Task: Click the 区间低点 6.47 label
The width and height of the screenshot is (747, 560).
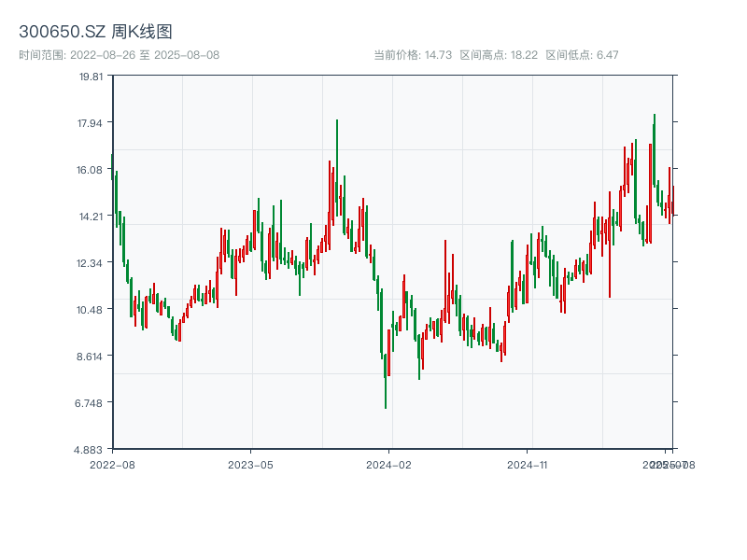Action: click(582, 55)
